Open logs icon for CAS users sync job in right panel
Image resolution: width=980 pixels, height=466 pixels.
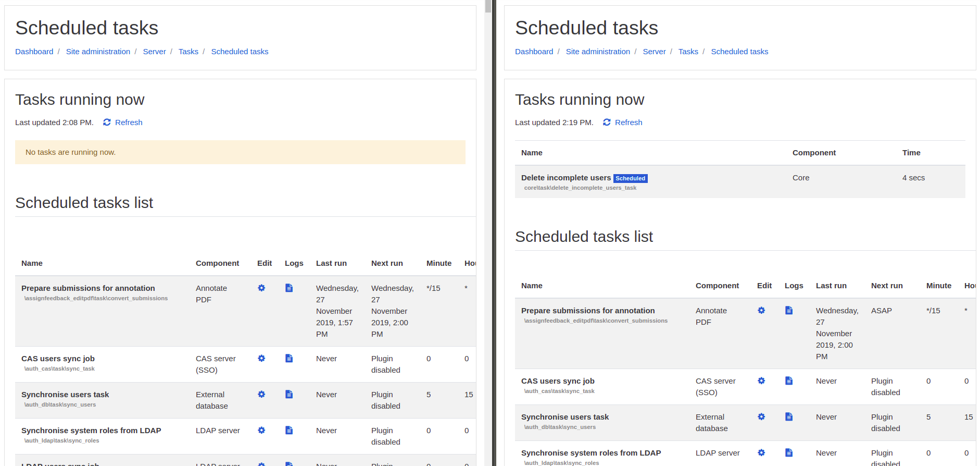[789, 381]
